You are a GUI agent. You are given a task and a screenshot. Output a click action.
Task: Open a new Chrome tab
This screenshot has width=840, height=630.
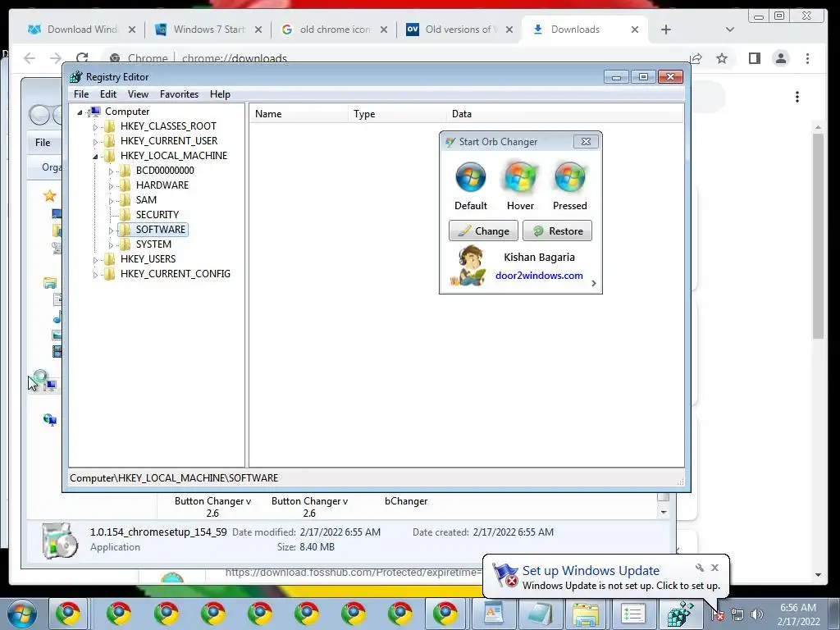tap(666, 30)
